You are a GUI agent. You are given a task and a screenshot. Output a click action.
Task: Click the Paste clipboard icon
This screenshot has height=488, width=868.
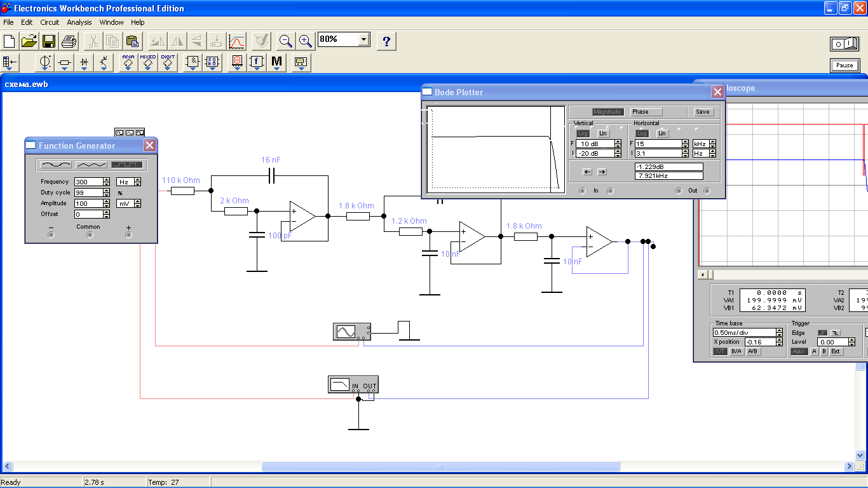(x=132, y=41)
